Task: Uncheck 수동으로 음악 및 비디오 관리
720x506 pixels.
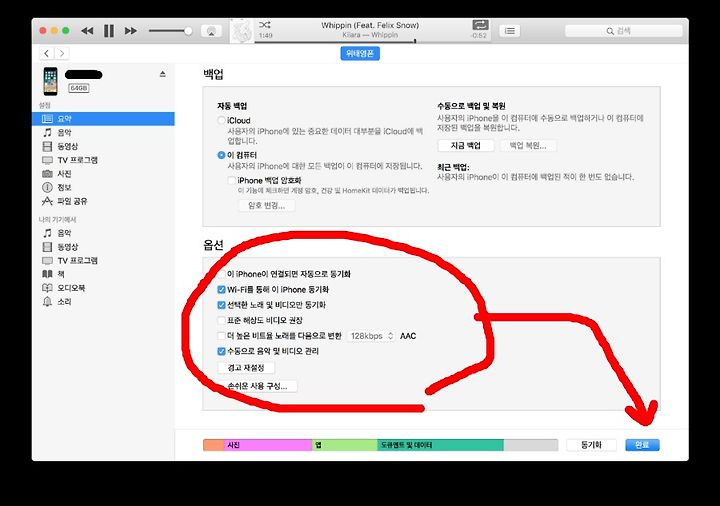Action: coord(221,351)
